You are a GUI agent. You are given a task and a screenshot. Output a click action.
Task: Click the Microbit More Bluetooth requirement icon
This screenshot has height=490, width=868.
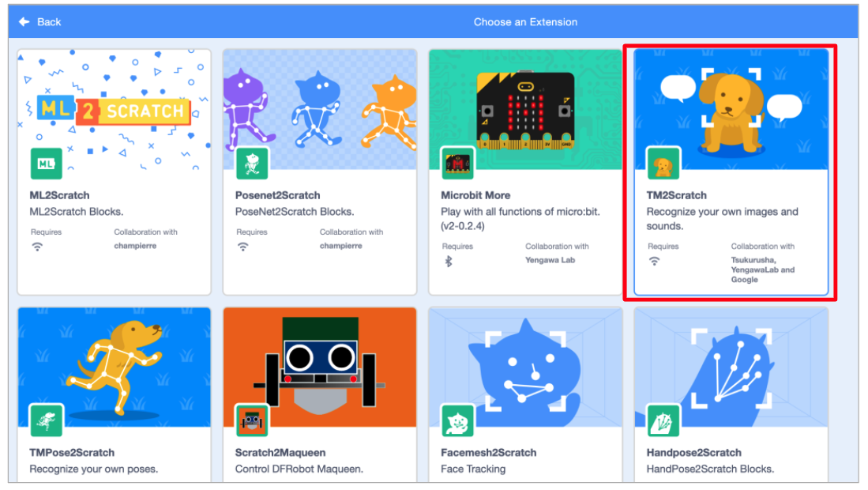(x=449, y=262)
